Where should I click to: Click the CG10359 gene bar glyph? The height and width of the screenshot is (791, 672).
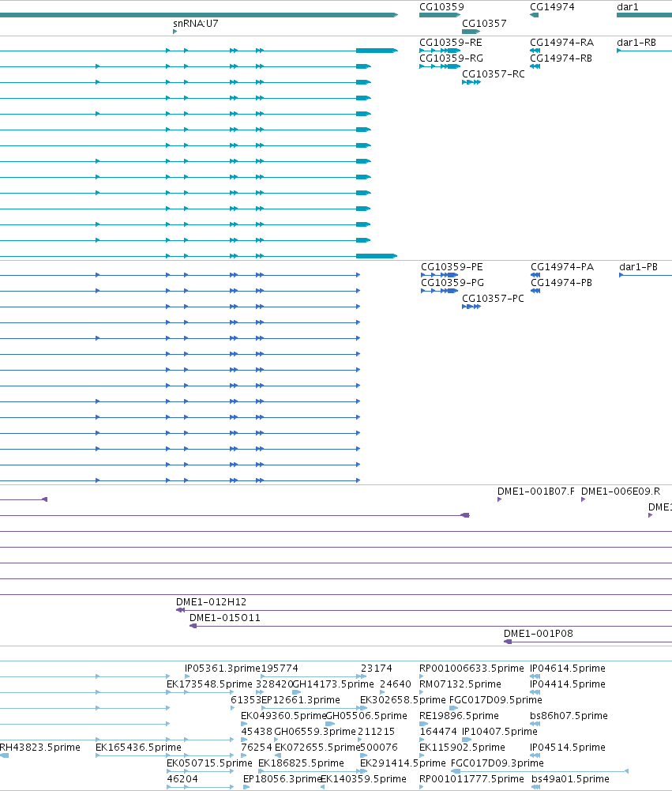click(440, 15)
